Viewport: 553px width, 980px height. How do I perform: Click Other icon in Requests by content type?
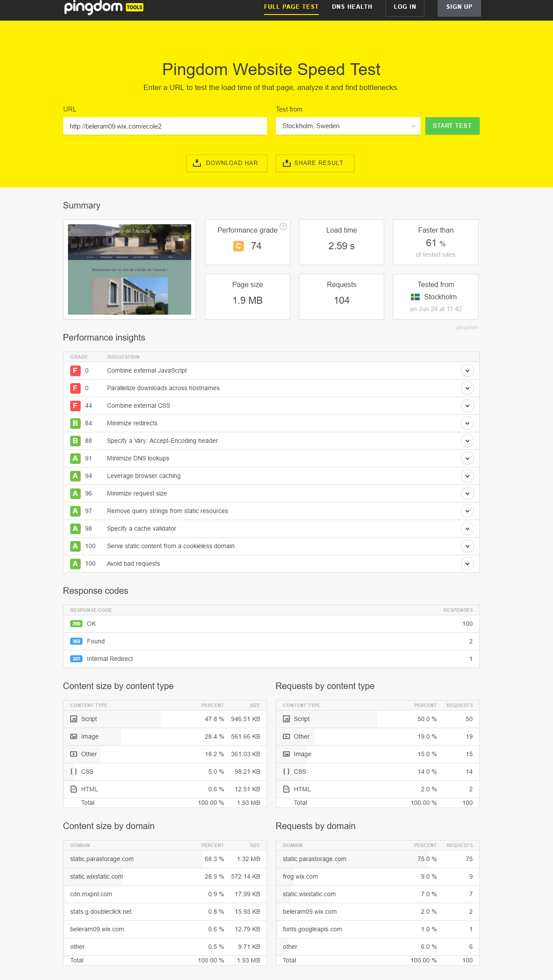(x=286, y=736)
